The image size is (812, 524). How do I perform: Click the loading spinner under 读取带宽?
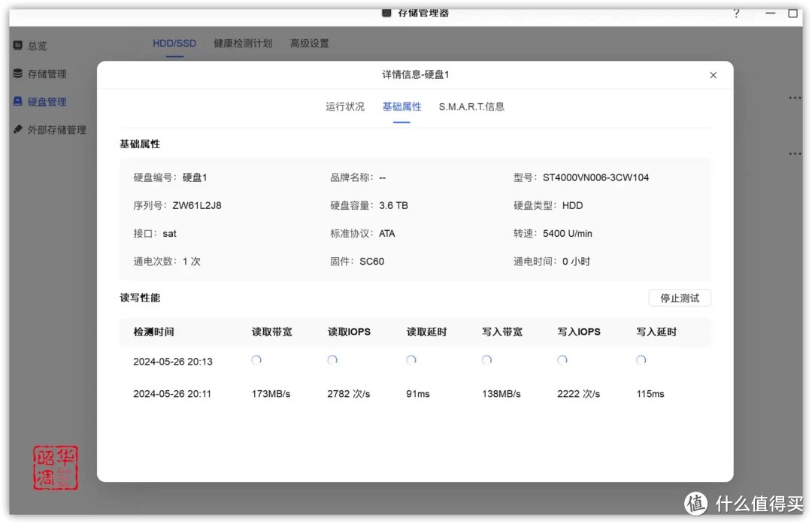(256, 360)
